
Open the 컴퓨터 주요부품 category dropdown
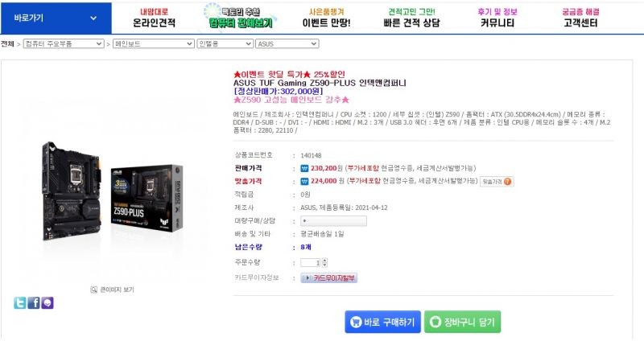coord(64,43)
